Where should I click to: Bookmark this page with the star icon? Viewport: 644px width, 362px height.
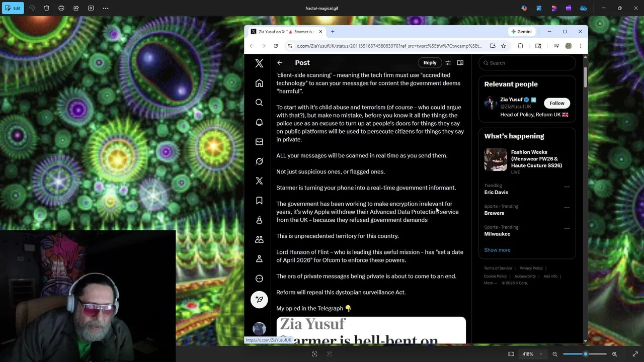click(503, 46)
